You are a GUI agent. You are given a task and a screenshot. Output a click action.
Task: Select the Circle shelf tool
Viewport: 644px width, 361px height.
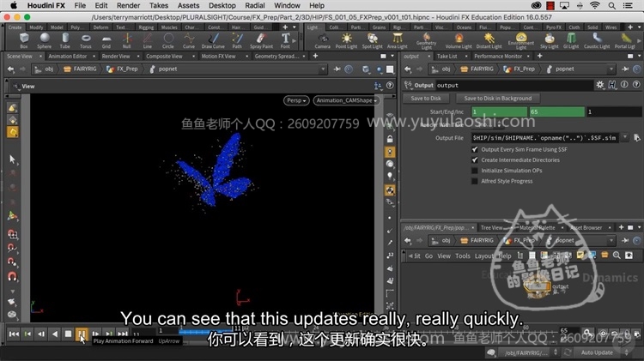(168, 40)
